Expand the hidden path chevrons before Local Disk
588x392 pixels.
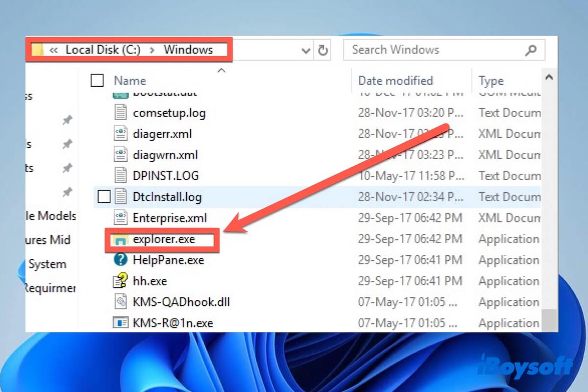[54, 50]
